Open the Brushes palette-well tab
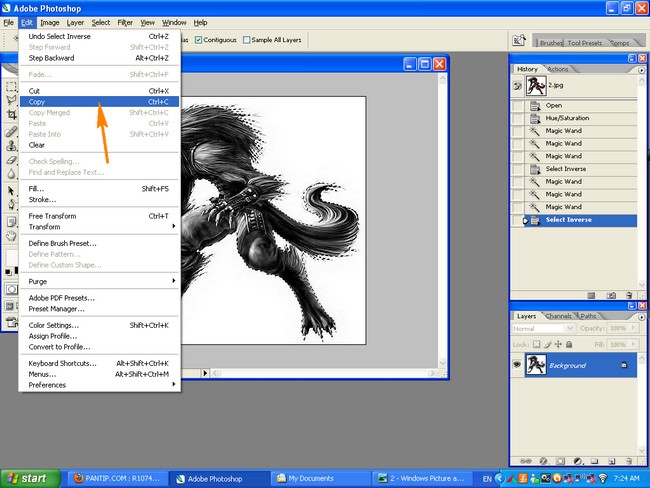 (551, 43)
